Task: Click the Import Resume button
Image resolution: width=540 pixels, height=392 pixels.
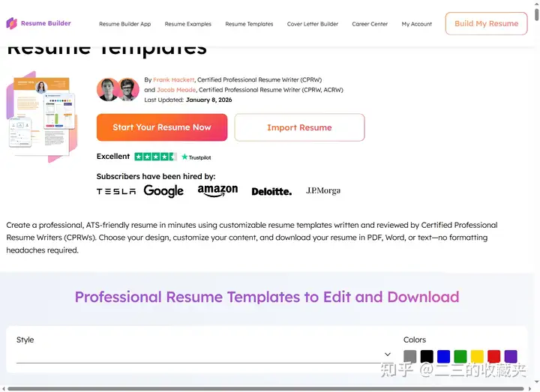Action: click(299, 127)
